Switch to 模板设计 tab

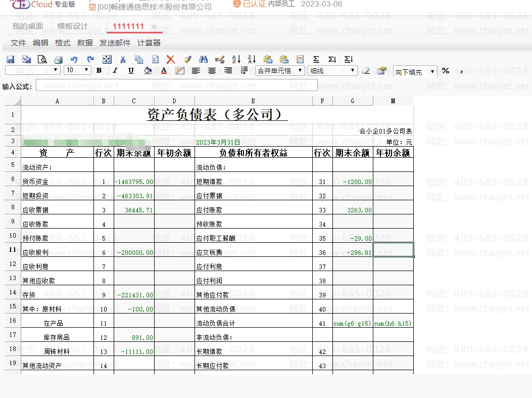[73, 26]
